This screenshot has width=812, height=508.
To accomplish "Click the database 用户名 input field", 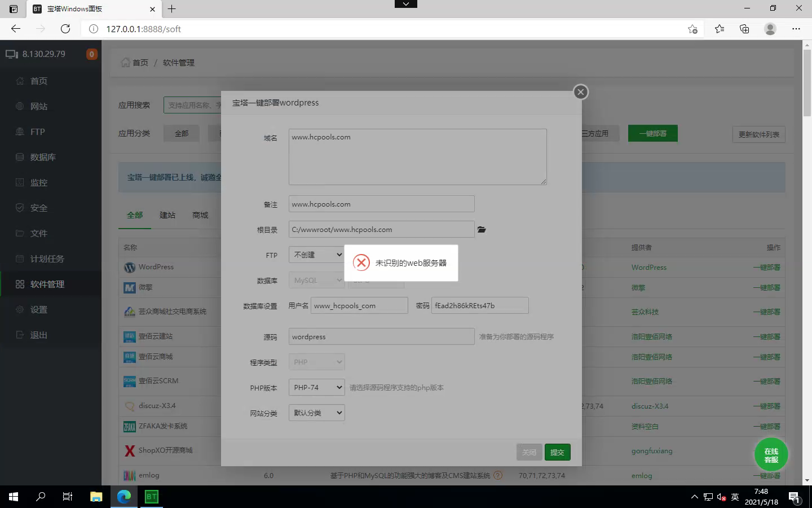I will 359,305.
